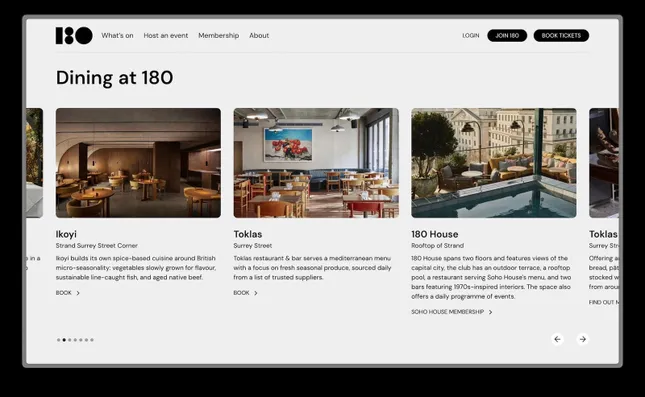Click the JOIN 180 button
Viewport: 645px width, 397px height.
[x=507, y=36]
